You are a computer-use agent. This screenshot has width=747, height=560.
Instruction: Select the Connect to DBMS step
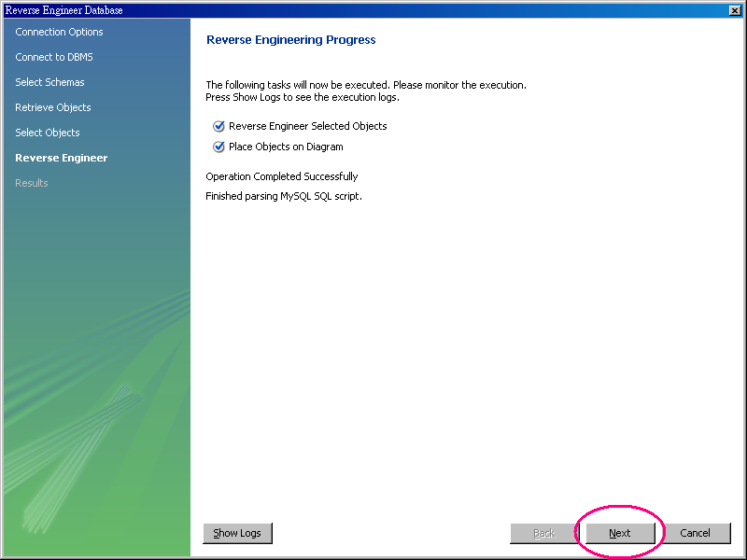54,57
